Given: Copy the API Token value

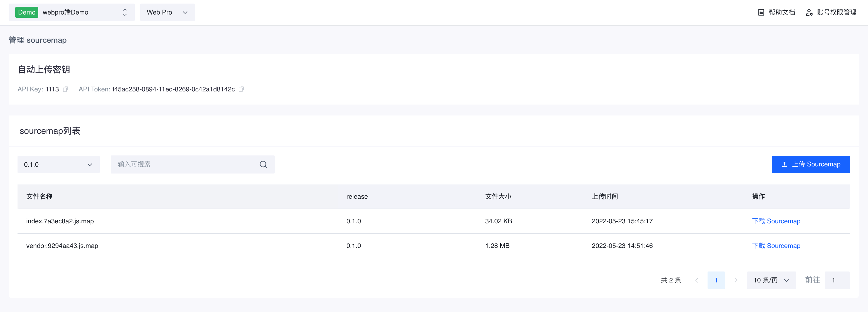Looking at the screenshot, I should pyautogui.click(x=241, y=89).
